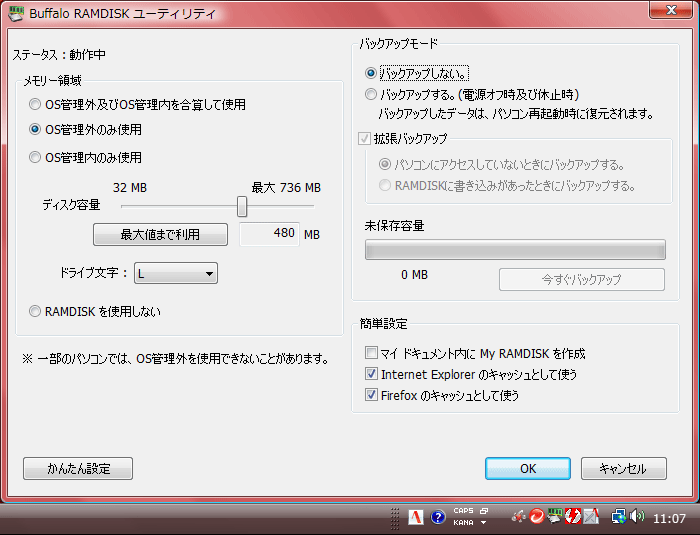Click the 未保存容量 progress bar
Viewport: 700px width, 535px height.
[515, 250]
